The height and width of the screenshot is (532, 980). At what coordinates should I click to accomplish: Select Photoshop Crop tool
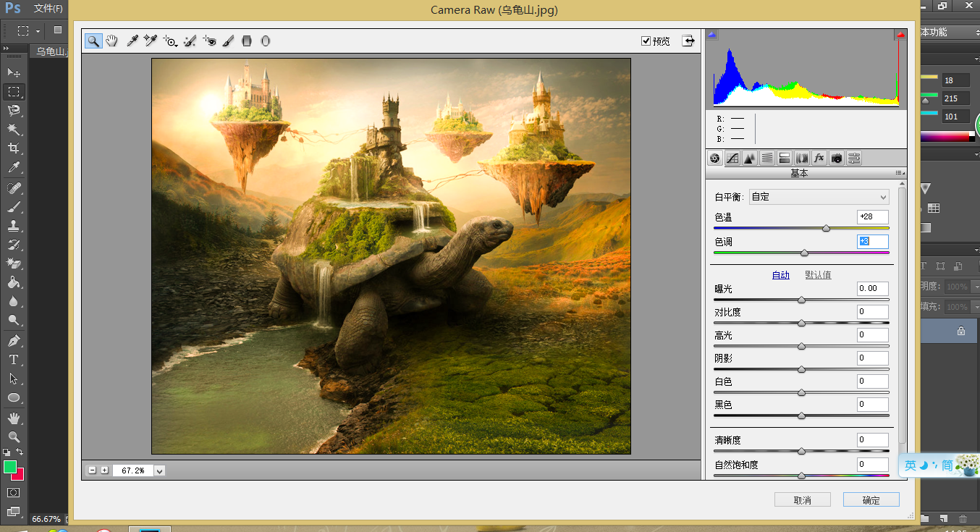pos(14,148)
